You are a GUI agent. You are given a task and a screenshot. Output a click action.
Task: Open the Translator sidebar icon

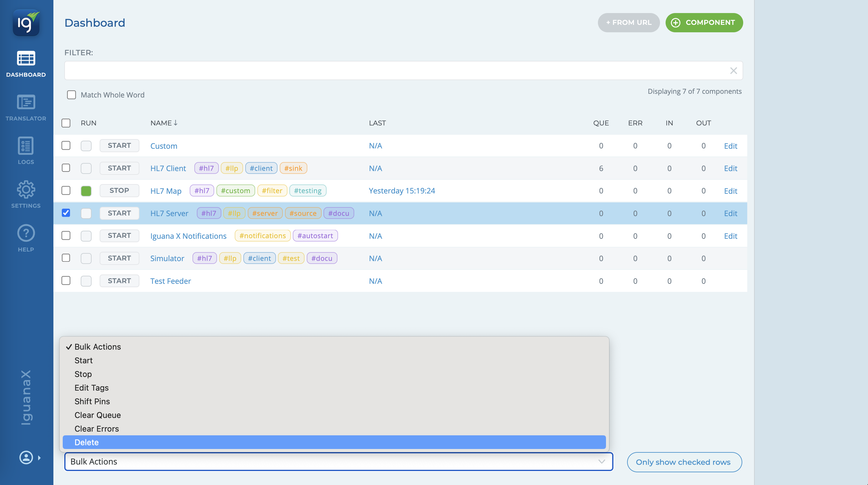pyautogui.click(x=26, y=102)
